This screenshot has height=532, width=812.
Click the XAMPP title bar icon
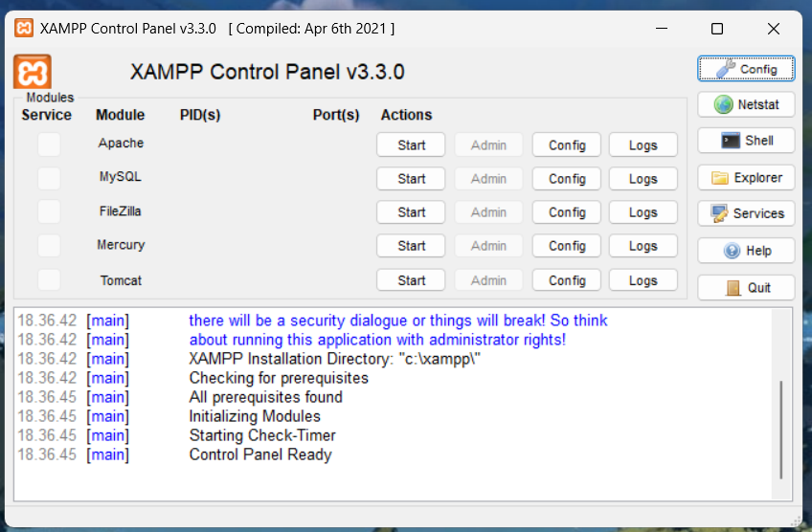click(24, 28)
